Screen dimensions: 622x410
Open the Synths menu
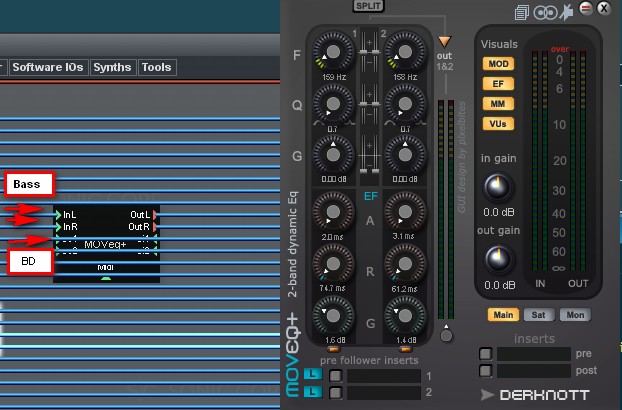coord(111,68)
